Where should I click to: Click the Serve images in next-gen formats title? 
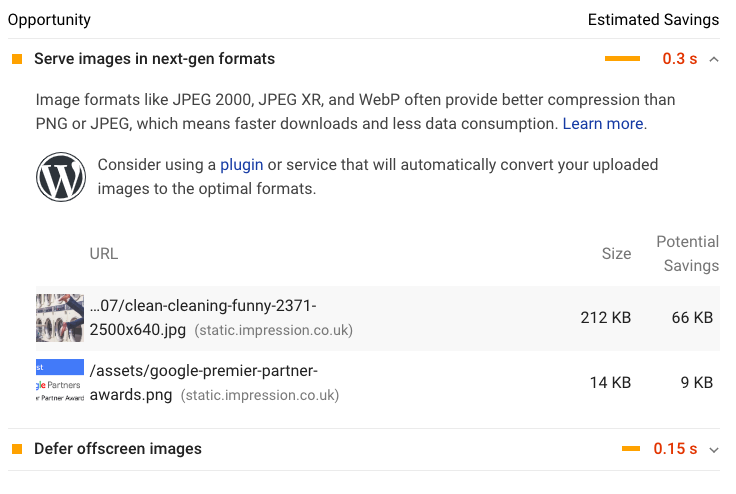(154, 59)
